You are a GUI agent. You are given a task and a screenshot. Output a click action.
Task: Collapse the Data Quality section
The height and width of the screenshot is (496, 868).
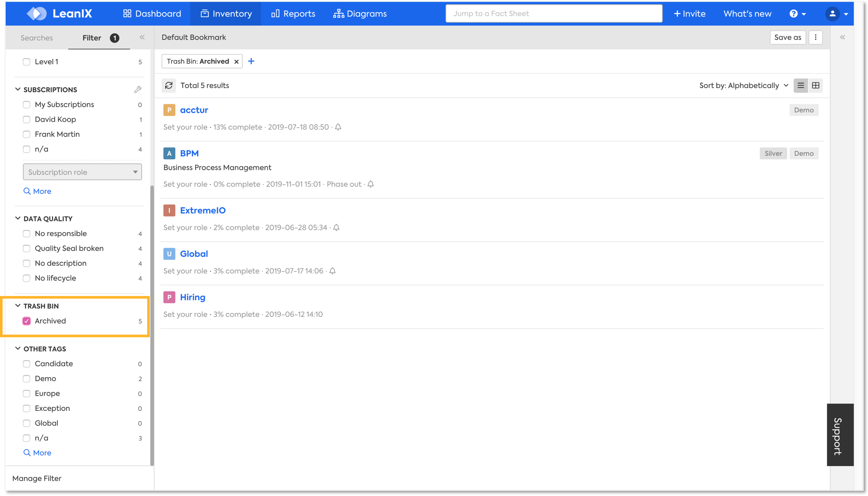tap(18, 218)
